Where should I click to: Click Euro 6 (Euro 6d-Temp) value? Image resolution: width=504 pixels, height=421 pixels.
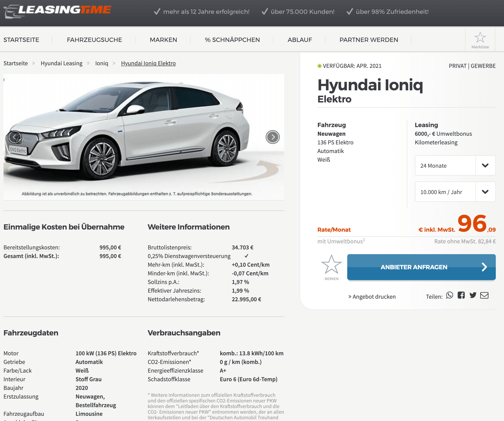[248, 379]
